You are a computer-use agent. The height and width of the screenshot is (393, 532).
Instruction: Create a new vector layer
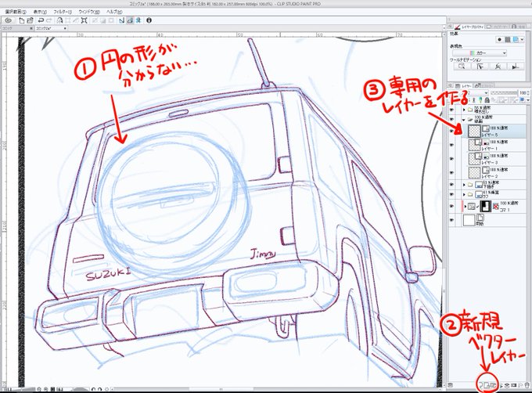(487, 385)
